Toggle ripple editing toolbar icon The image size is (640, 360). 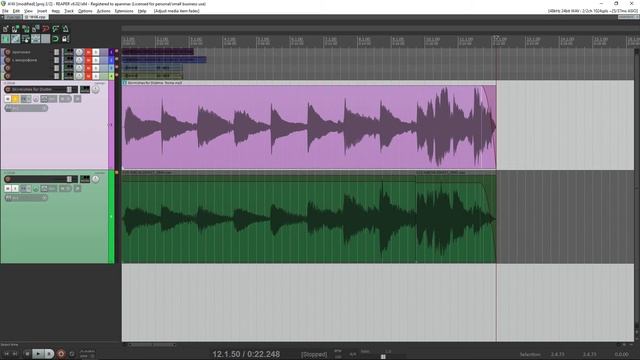coord(26,39)
